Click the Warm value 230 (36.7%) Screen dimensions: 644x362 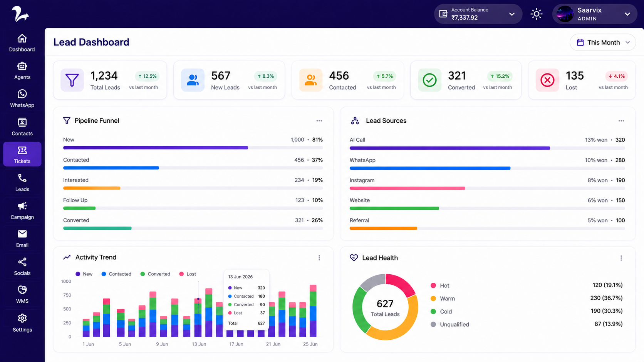tap(606, 298)
